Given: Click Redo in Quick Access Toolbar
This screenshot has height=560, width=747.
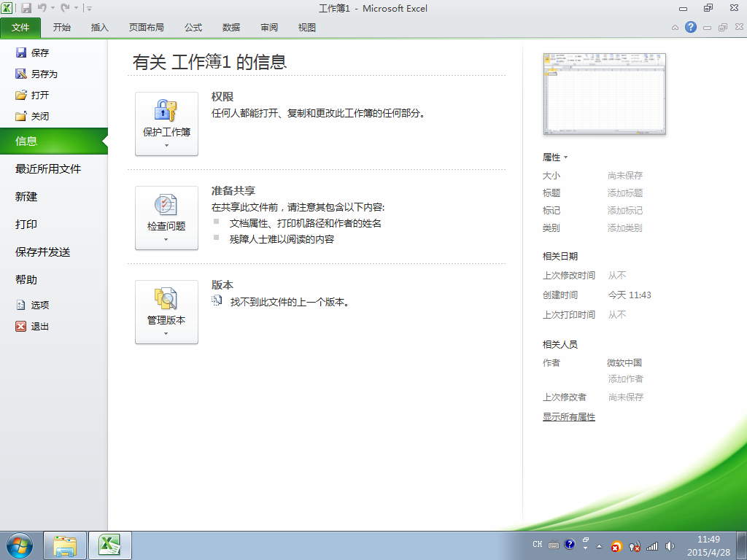Looking at the screenshot, I should coord(65,7).
